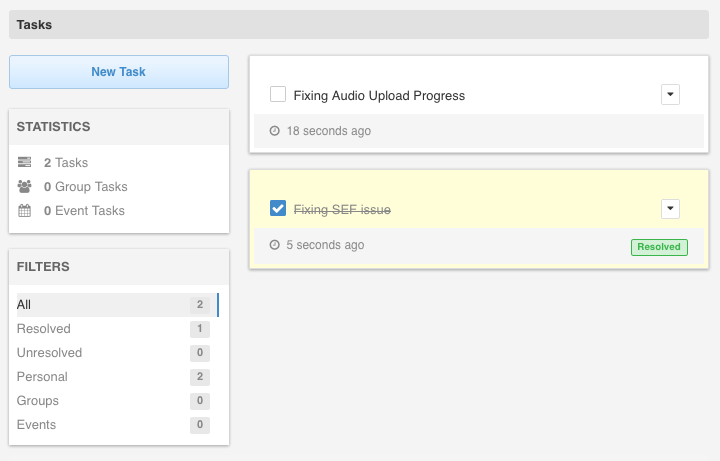Click the Tasks page header bar

pyautogui.click(x=359, y=24)
